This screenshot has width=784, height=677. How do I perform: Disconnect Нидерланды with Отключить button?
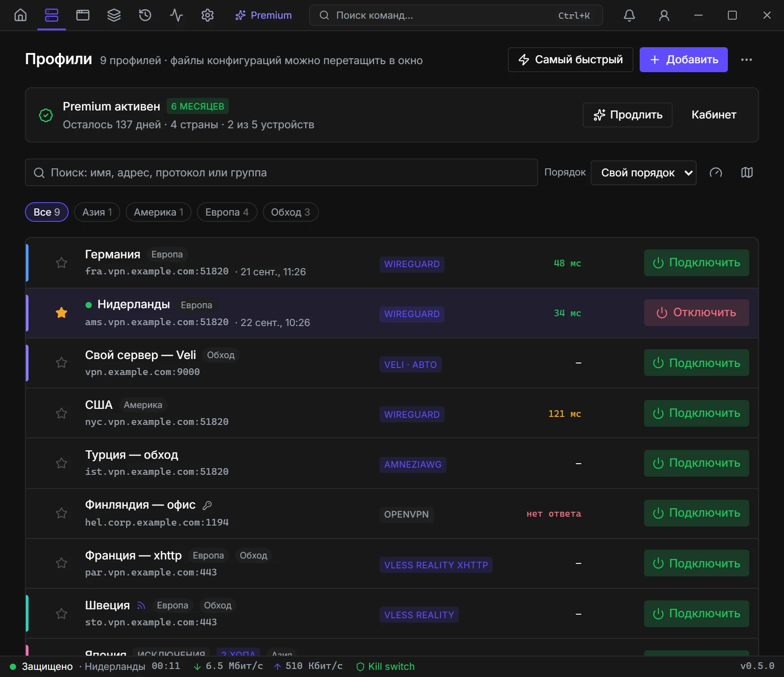coord(696,313)
